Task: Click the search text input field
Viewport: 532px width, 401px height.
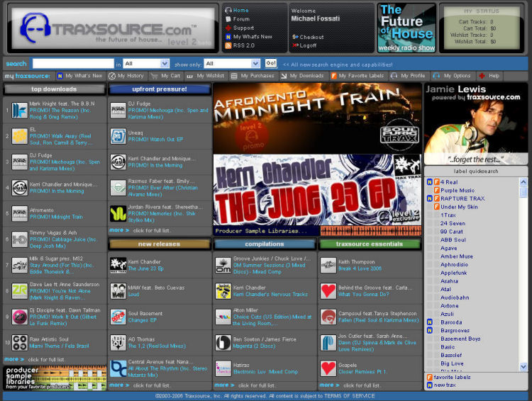Action: tap(72, 63)
